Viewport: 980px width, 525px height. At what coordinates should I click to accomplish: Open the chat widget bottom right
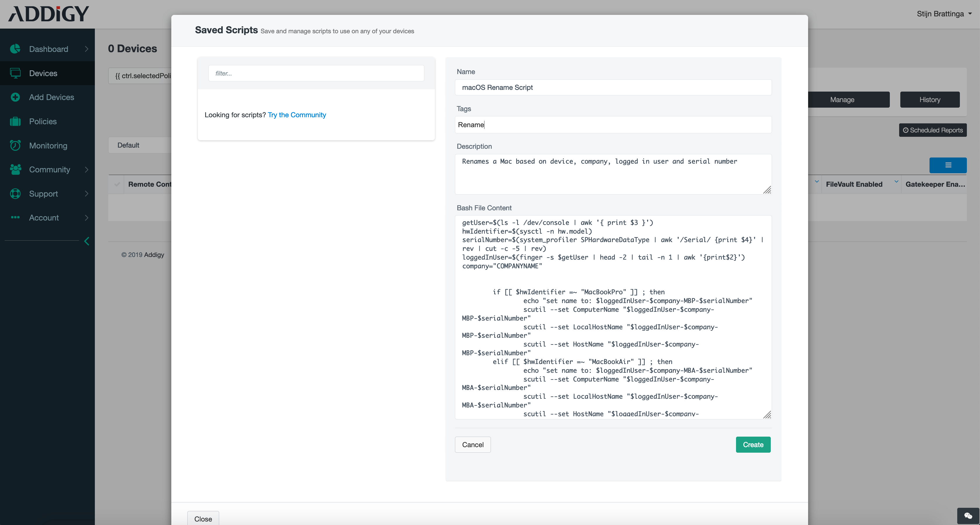(969, 516)
